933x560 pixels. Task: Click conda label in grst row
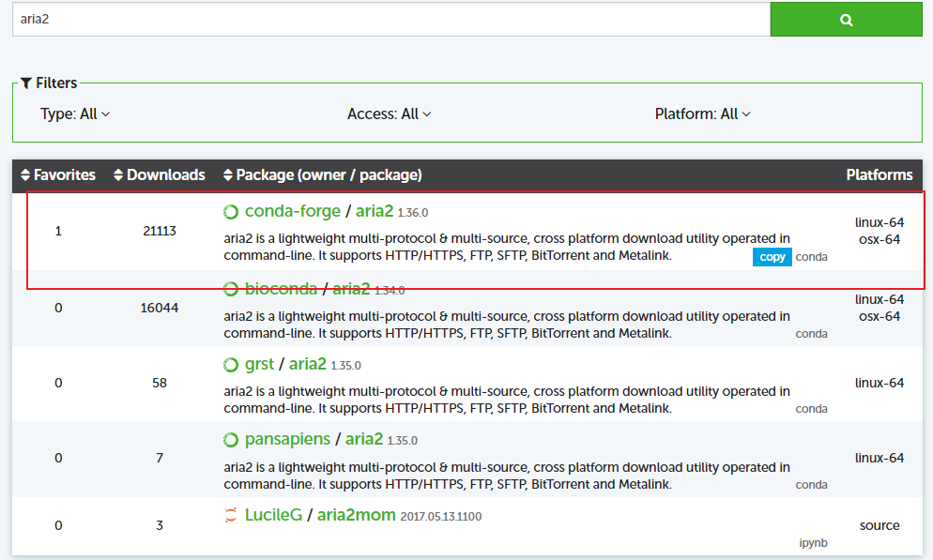(812, 409)
